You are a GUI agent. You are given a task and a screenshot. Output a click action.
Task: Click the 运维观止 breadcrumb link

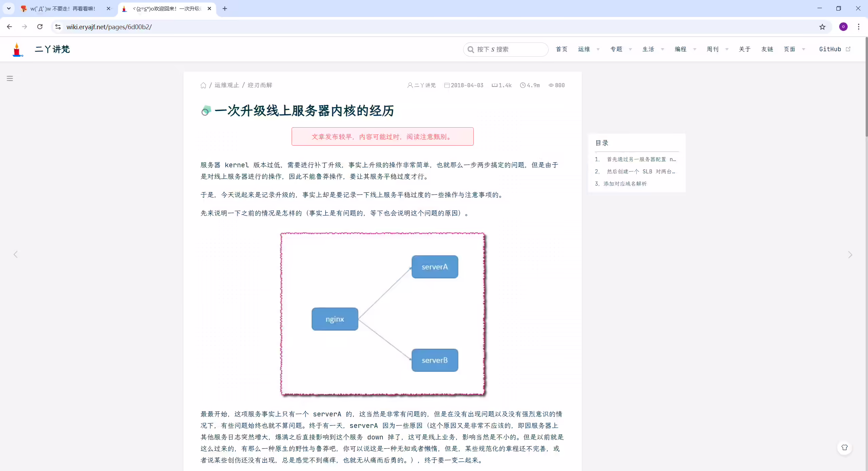tap(227, 85)
